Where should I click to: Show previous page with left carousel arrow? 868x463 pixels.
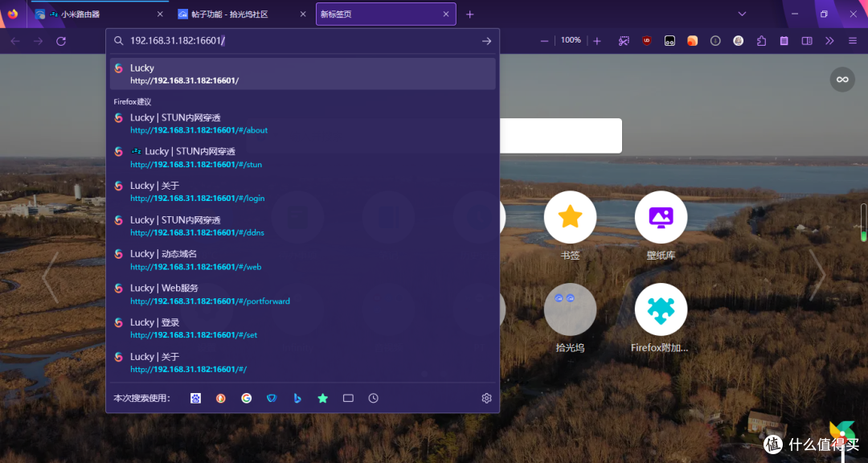point(50,277)
